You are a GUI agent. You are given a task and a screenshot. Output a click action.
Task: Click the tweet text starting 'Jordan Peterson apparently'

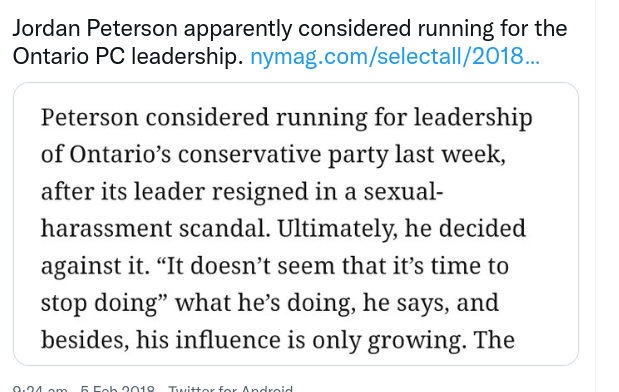[x=290, y=43]
